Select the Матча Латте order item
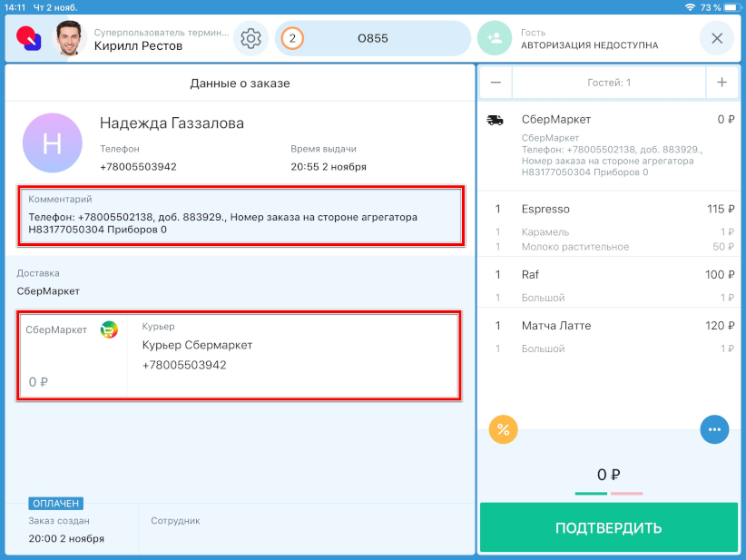 (x=608, y=326)
